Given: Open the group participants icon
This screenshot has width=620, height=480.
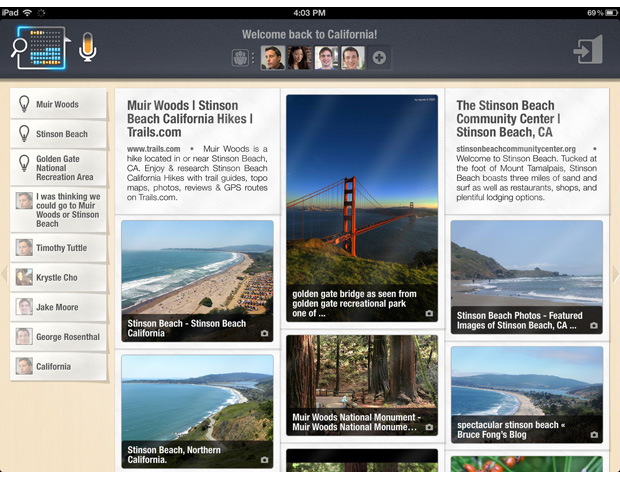Looking at the screenshot, I should coord(240,58).
